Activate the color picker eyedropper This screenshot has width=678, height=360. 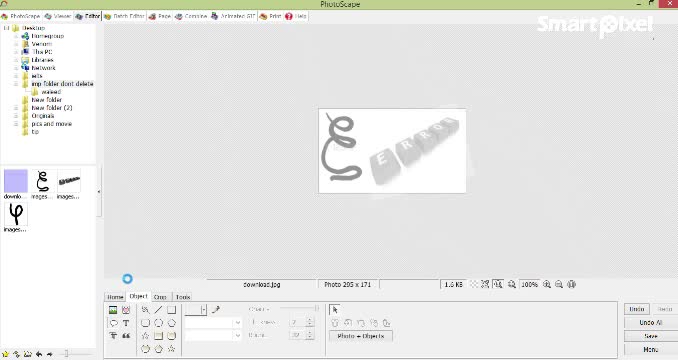pos(216,309)
